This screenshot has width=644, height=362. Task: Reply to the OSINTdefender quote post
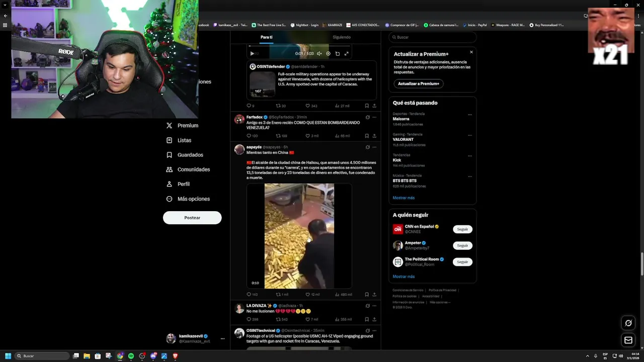[x=250, y=106]
